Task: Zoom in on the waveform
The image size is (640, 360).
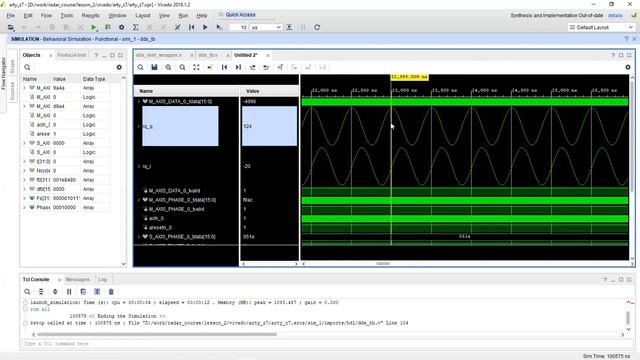Action: pyautogui.click(x=168, y=67)
